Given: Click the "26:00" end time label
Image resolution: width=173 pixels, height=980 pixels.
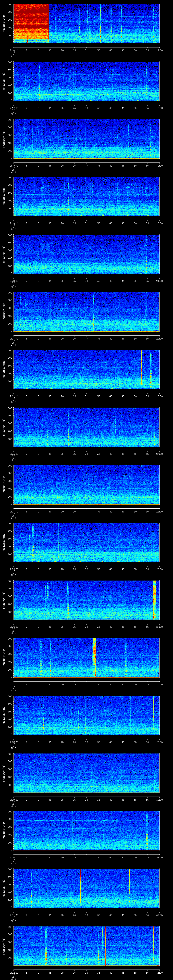Looking at the screenshot, I should click(x=159, y=569).
